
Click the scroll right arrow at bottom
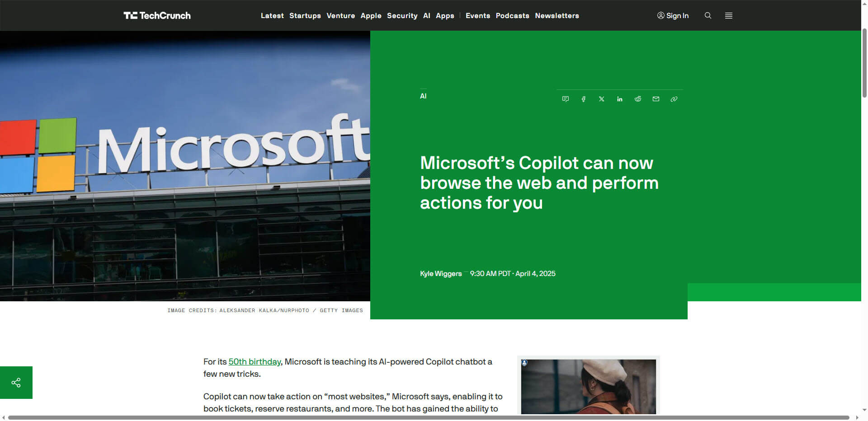[857, 417]
